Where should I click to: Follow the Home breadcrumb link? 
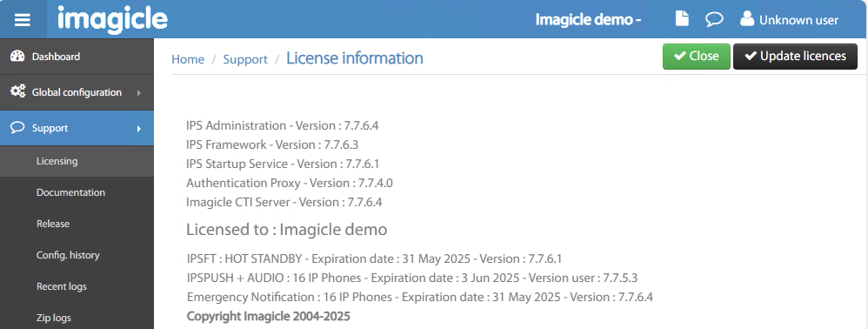point(188,59)
